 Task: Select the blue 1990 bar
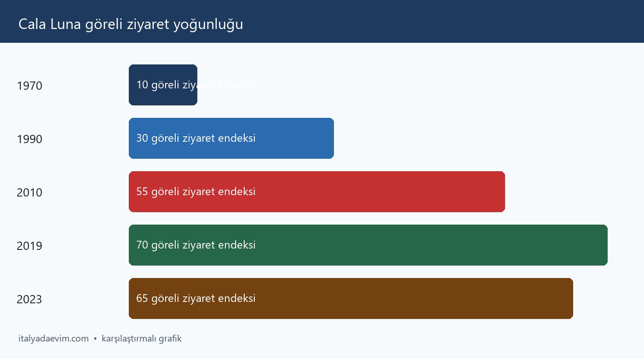[x=231, y=138]
